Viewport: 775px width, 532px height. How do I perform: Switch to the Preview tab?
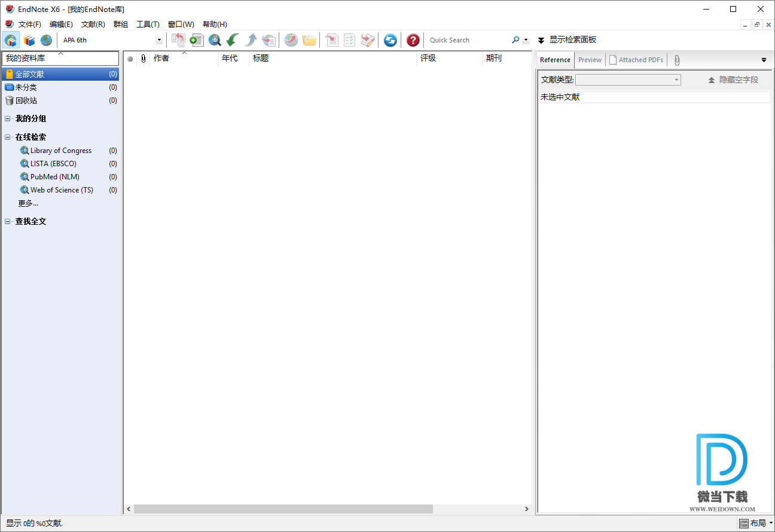click(590, 60)
